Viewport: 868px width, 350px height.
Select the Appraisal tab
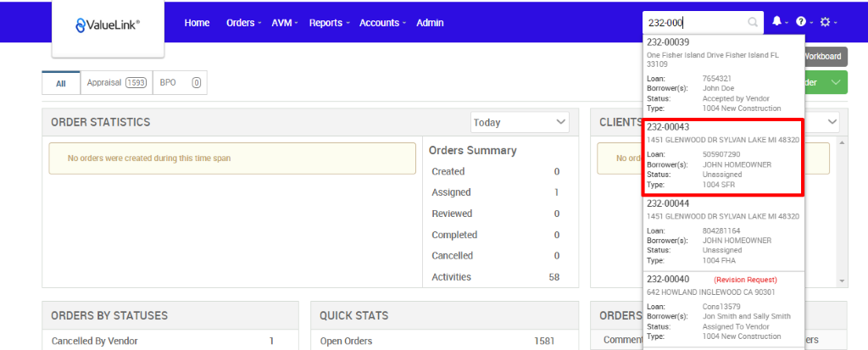[116, 82]
